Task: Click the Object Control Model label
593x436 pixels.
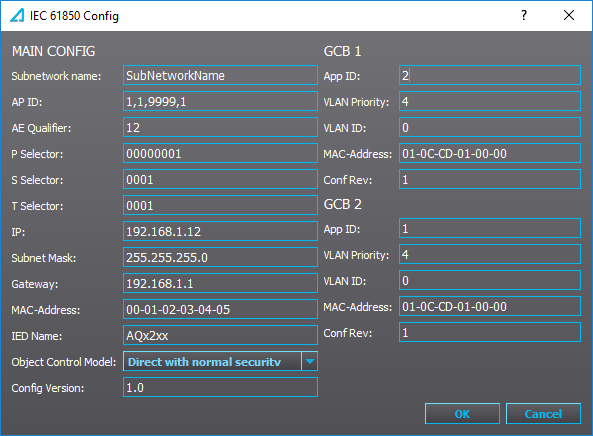Action: point(64,362)
